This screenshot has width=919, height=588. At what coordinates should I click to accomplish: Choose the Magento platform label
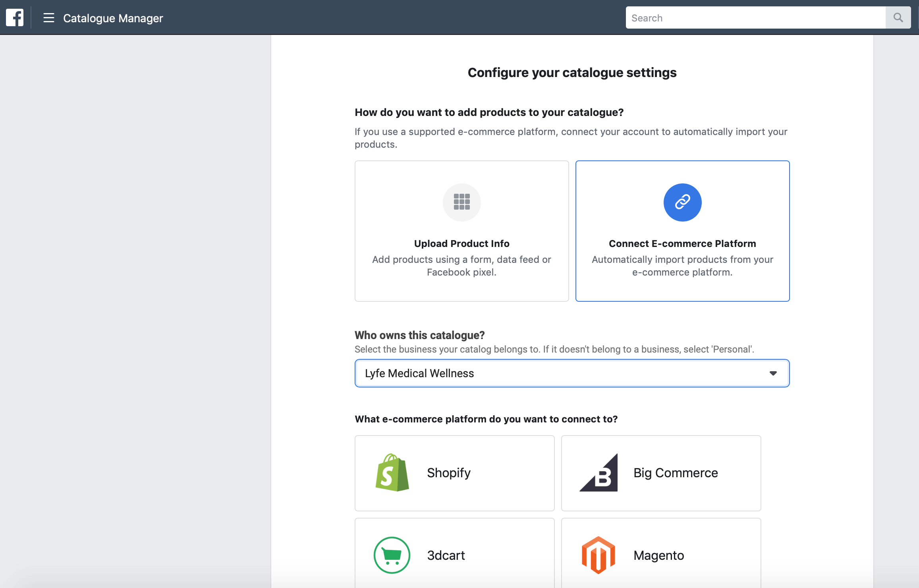(658, 555)
